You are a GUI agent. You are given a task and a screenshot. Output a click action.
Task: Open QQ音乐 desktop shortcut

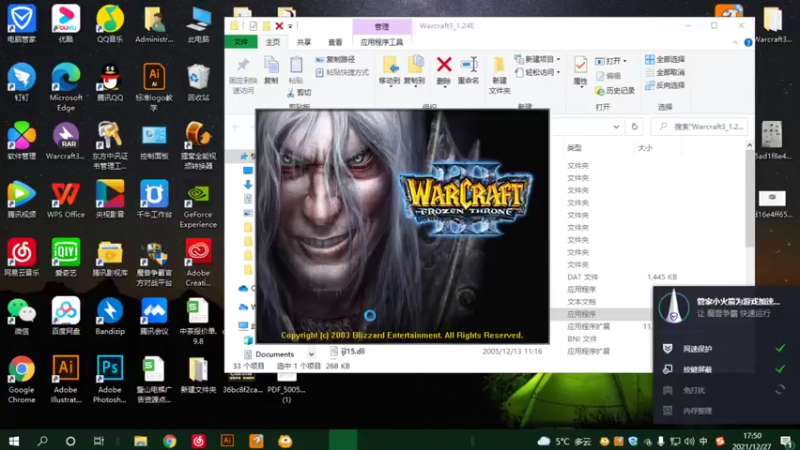110,23
